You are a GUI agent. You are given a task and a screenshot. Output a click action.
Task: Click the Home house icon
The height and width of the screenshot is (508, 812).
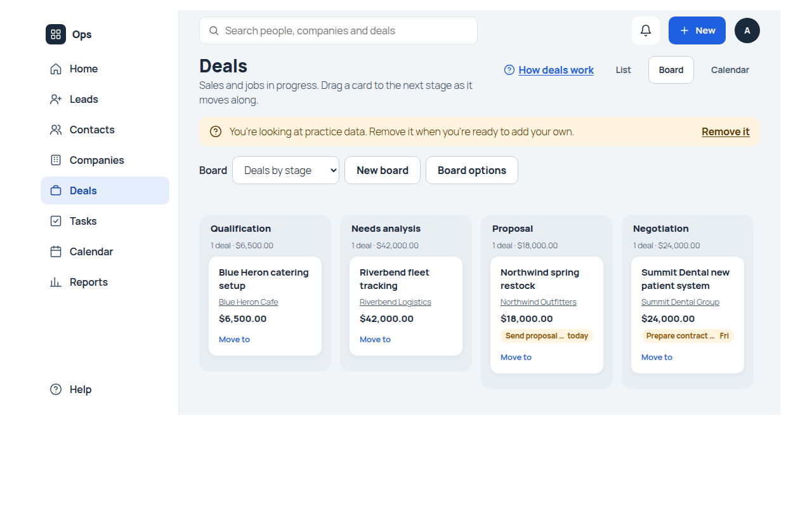[56, 69]
